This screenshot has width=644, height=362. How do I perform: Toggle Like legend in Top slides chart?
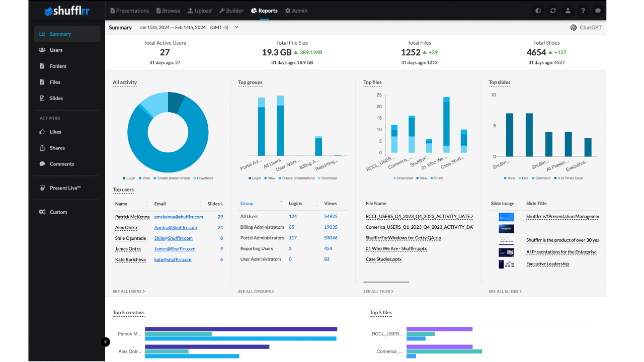pyautogui.click(x=524, y=178)
